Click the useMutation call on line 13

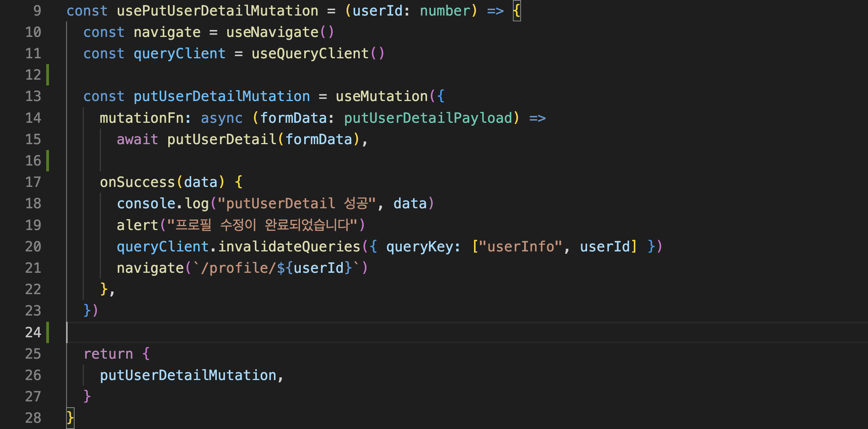pyautogui.click(x=382, y=96)
